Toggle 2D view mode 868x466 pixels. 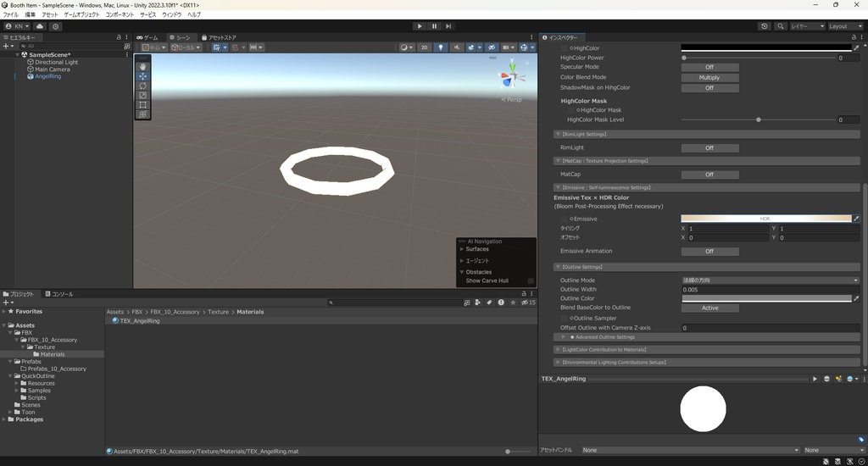425,47
